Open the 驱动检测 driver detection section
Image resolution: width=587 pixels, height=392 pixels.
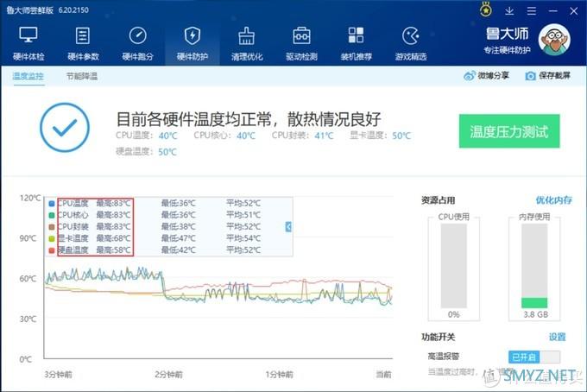(x=301, y=43)
